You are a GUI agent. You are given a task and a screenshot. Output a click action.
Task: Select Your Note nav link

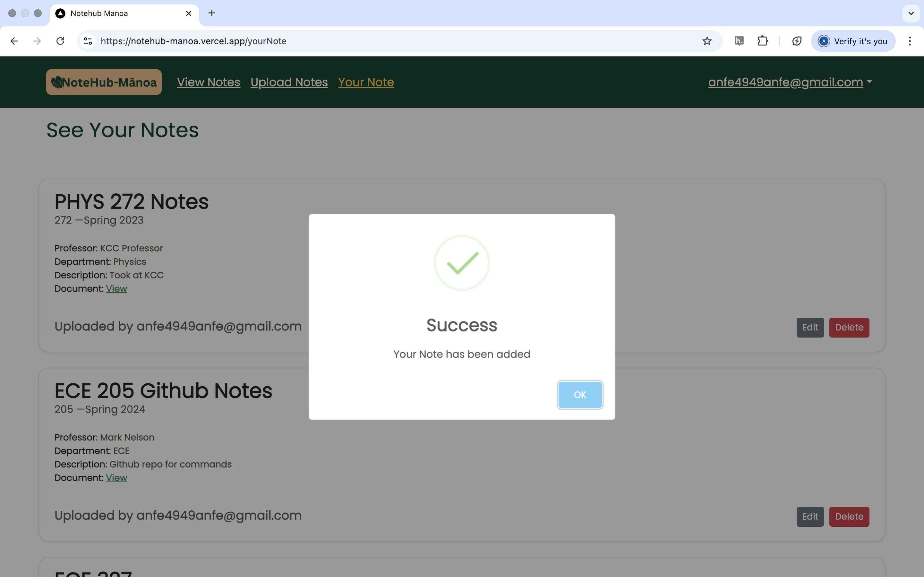(366, 82)
